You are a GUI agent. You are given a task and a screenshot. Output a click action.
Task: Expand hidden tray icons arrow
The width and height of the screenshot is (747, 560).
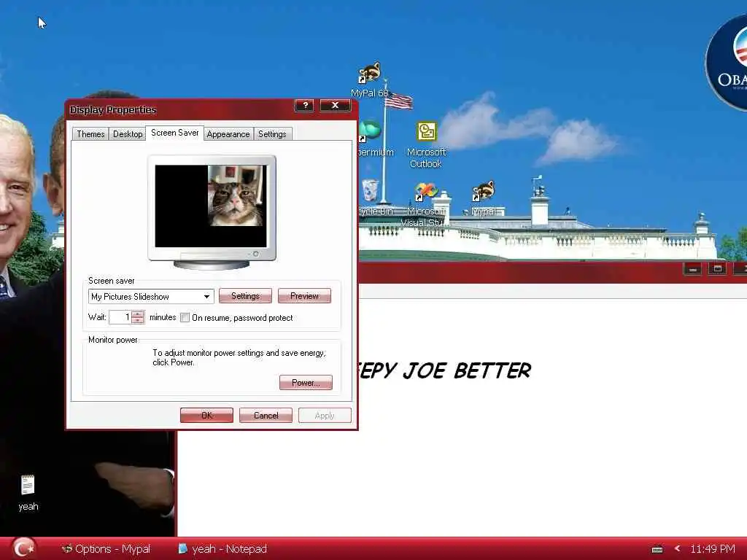pos(677,548)
